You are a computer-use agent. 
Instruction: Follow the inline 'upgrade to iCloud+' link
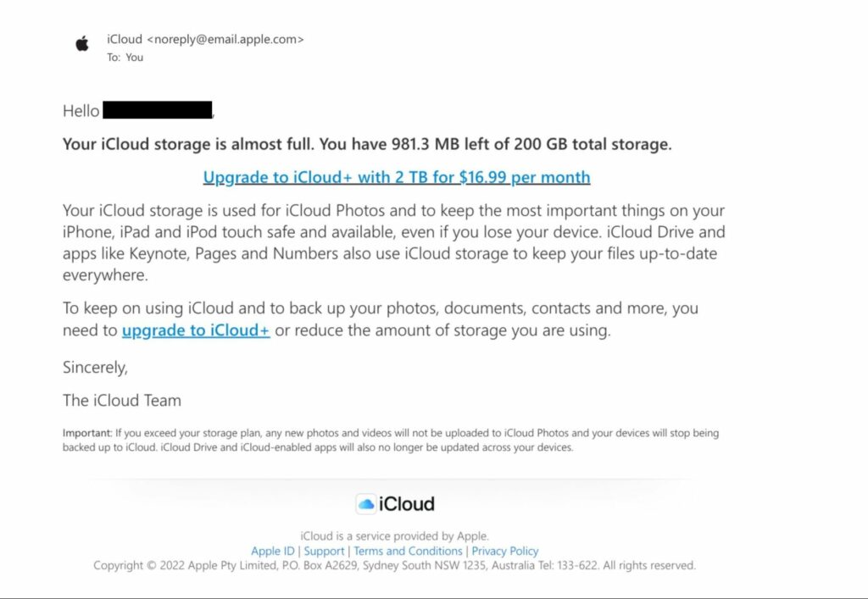point(196,330)
